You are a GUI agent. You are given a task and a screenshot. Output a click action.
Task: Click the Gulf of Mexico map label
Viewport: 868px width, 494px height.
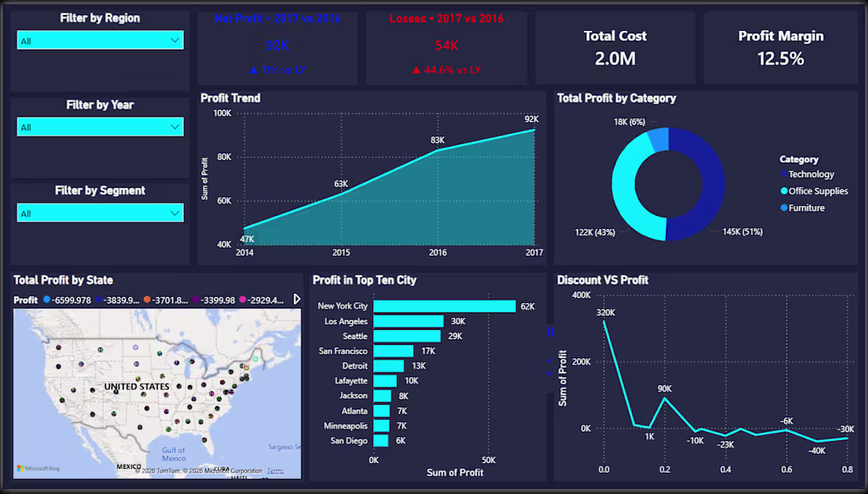click(174, 454)
